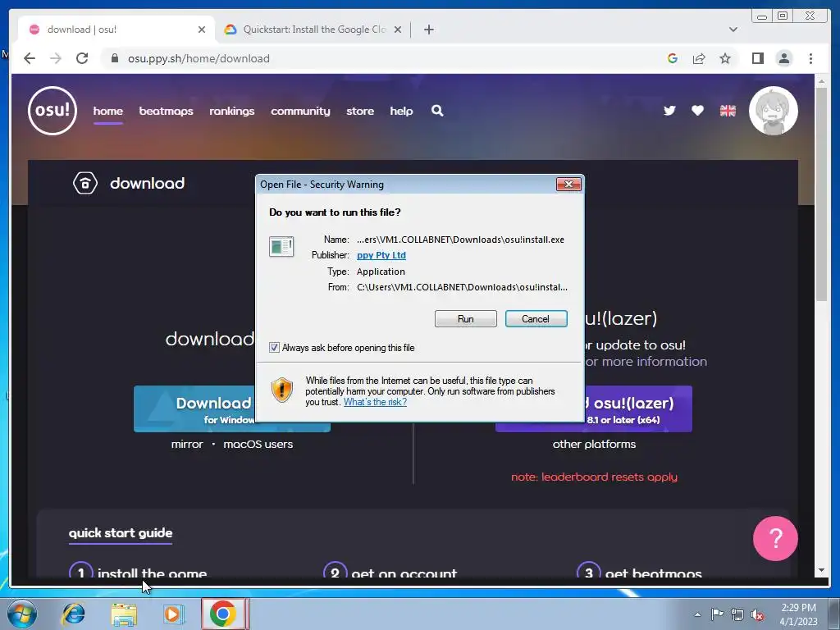
Task: Toggle the Chrome side panel icon
Action: click(757, 58)
